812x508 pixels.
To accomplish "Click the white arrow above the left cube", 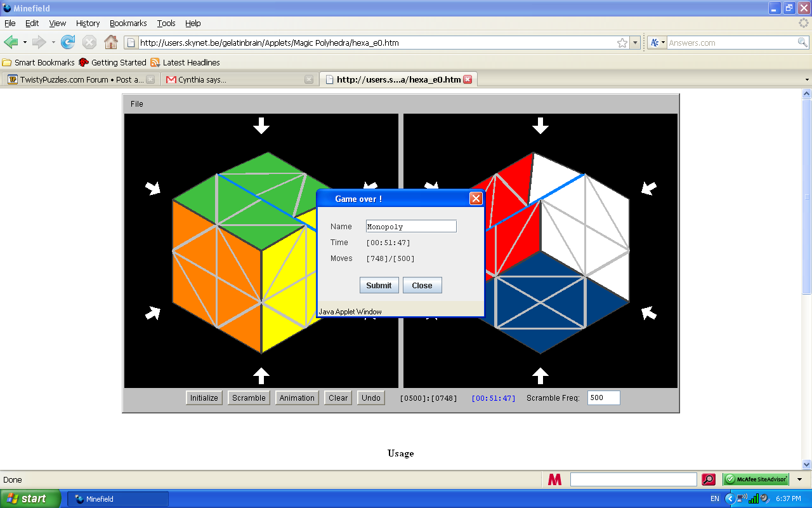I will (x=261, y=125).
